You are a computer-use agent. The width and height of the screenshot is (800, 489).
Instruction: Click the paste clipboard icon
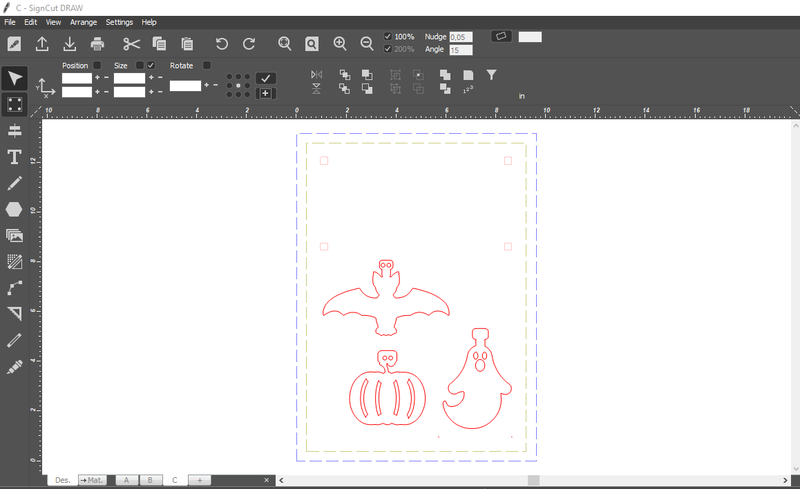(x=187, y=44)
